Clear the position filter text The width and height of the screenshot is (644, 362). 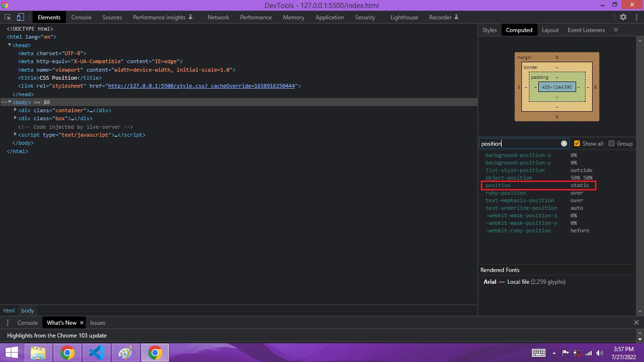tap(564, 144)
